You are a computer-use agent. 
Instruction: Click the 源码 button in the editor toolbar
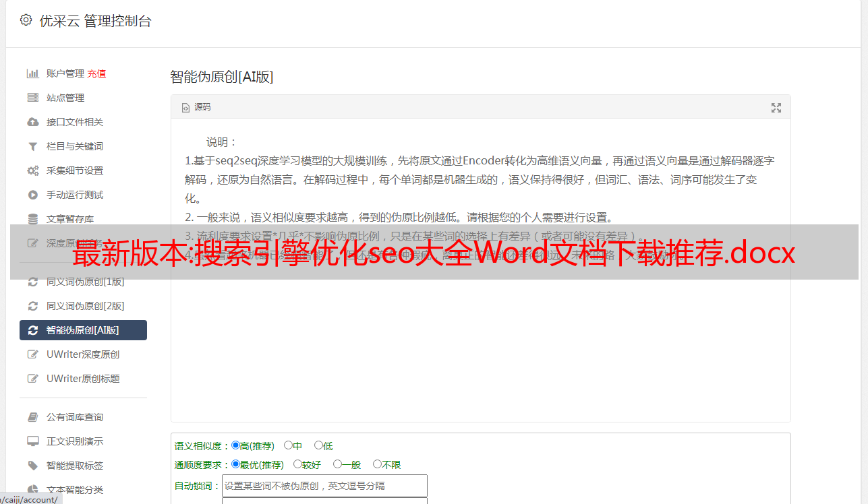(x=196, y=107)
